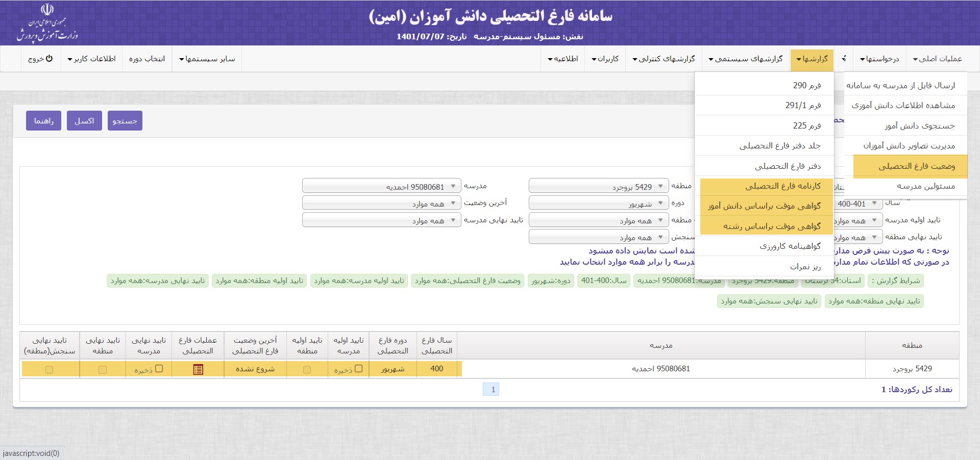This screenshot has height=460, width=980.
Task: Choose کارنامه فارغ التحصیلی menu entry
Action: click(782, 186)
